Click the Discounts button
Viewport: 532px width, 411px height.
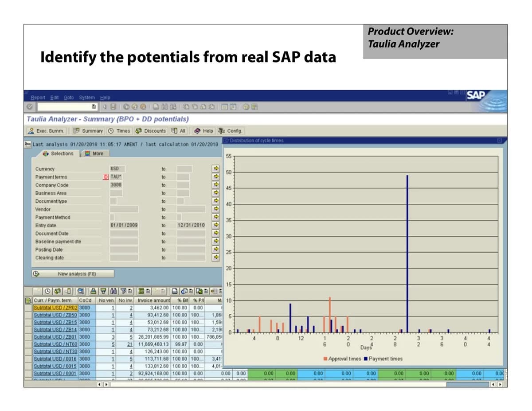click(x=151, y=131)
